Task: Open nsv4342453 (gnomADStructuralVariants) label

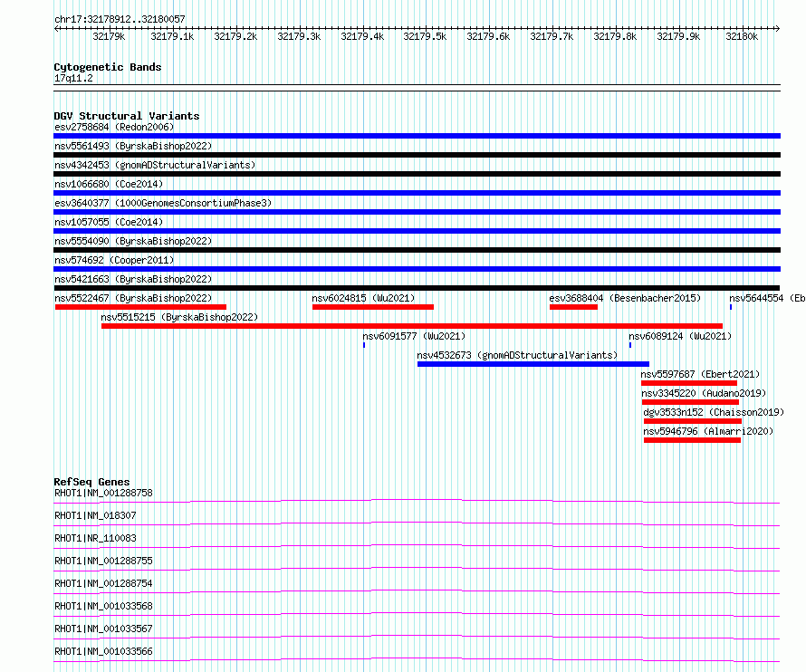Action: (x=155, y=165)
